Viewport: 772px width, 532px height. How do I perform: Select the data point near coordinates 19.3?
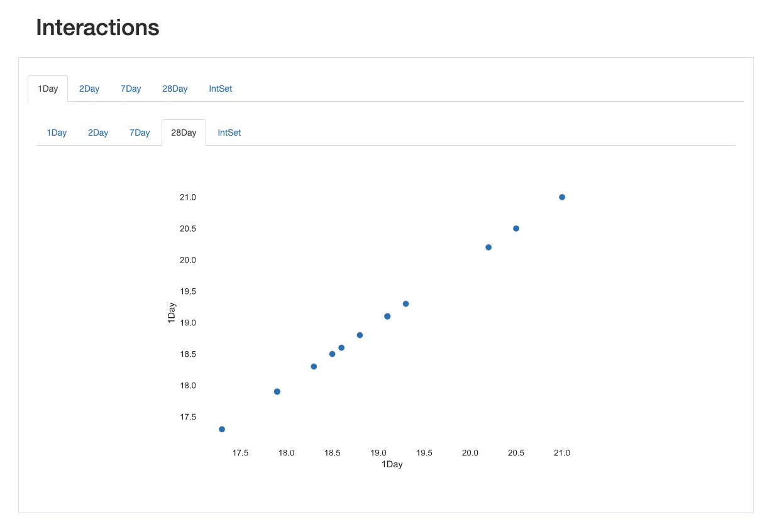(405, 303)
